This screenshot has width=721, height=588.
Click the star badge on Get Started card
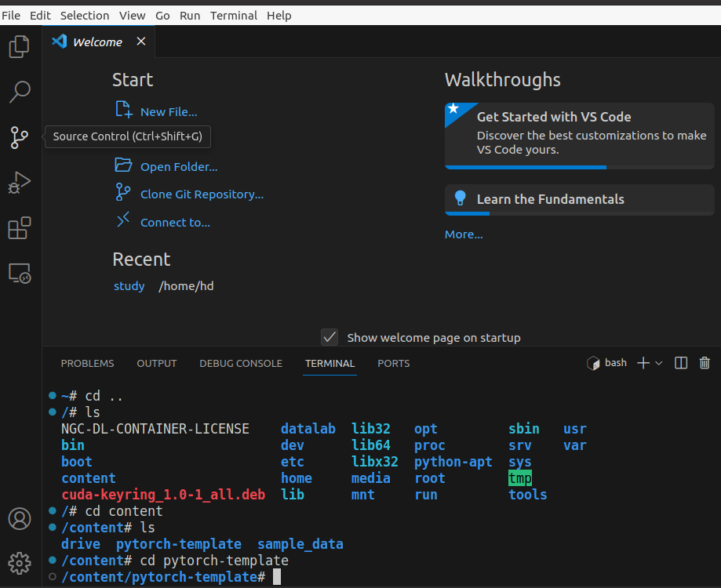(453, 108)
